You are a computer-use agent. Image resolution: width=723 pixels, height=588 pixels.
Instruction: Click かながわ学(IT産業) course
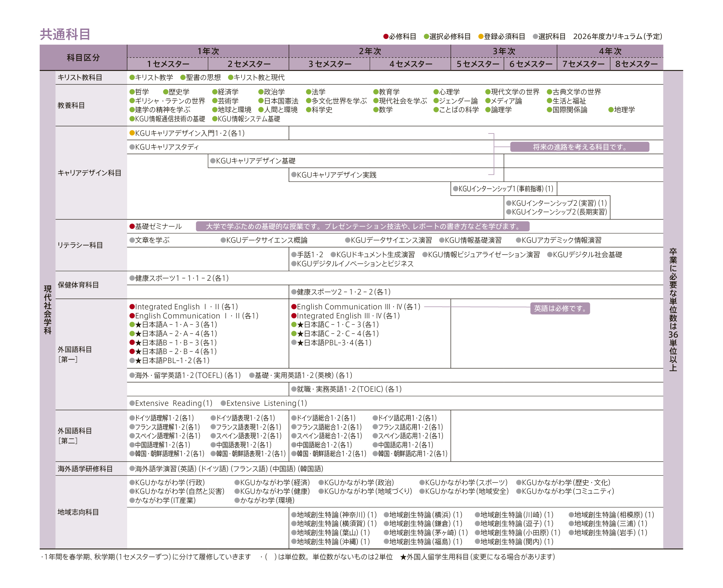pos(163,500)
